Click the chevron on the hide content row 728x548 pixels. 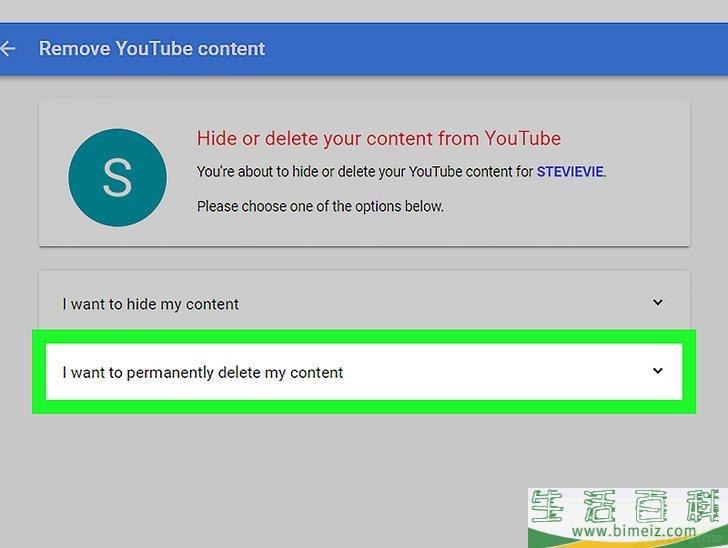point(657,302)
